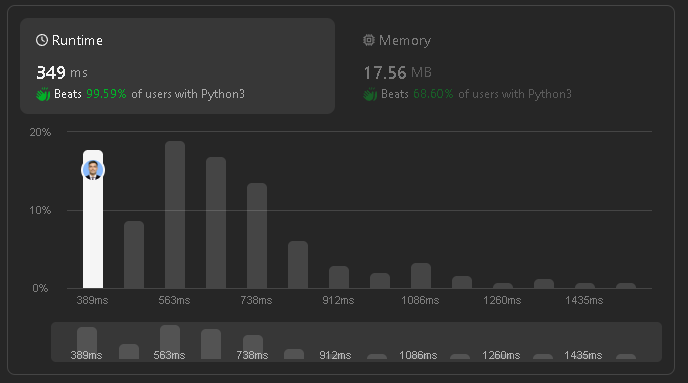The image size is (688, 383).
Task: Click 738ms bar in bottom range slider
Action: point(253,347)
